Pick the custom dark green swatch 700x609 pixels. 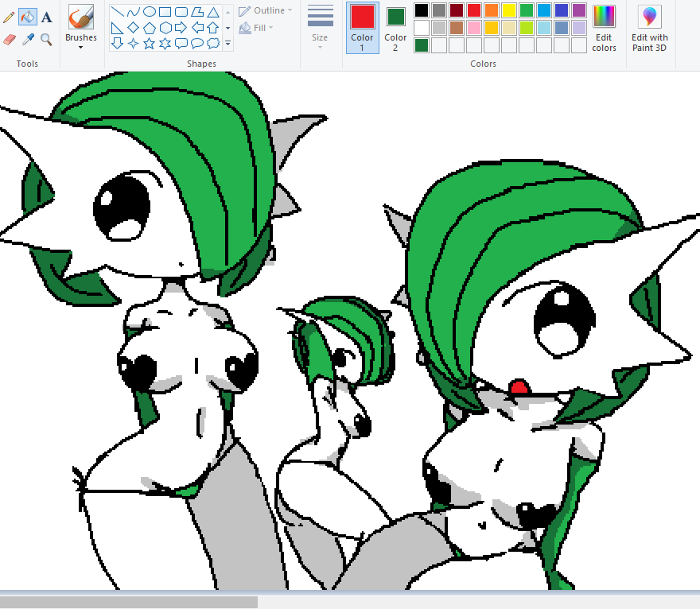tap(422, 45)
